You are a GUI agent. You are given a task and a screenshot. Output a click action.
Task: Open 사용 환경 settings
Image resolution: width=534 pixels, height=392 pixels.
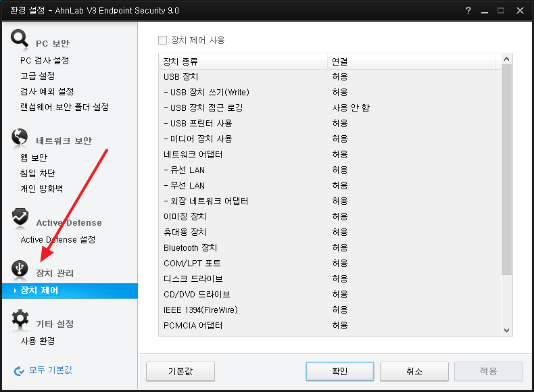tap(37, 341)
